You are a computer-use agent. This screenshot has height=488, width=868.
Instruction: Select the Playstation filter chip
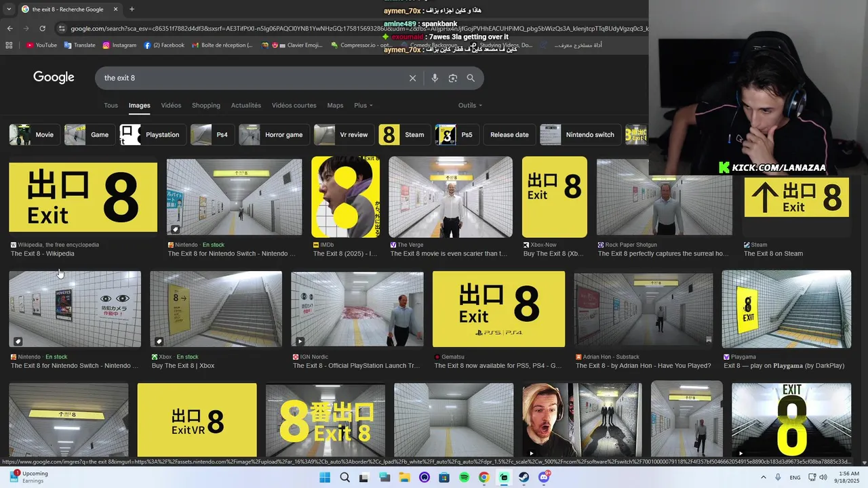pyautogui.click(x=153, y=134)
